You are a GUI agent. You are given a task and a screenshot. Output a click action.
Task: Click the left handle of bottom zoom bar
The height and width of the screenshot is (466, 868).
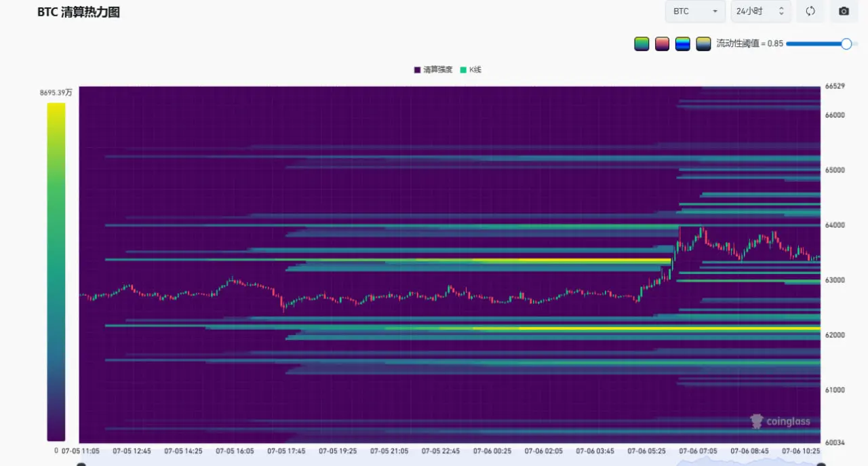[x=81, y=464]
